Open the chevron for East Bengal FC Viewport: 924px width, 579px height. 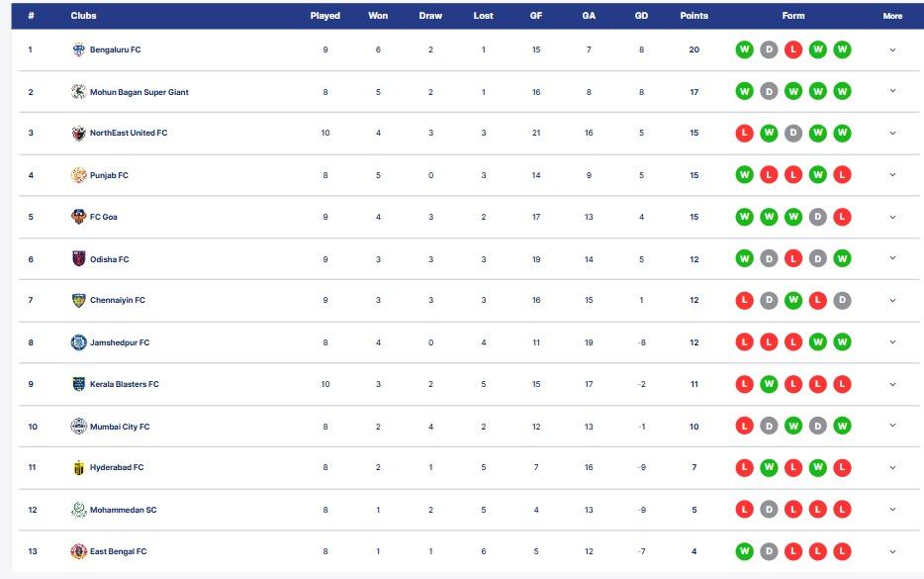point(892,552)
